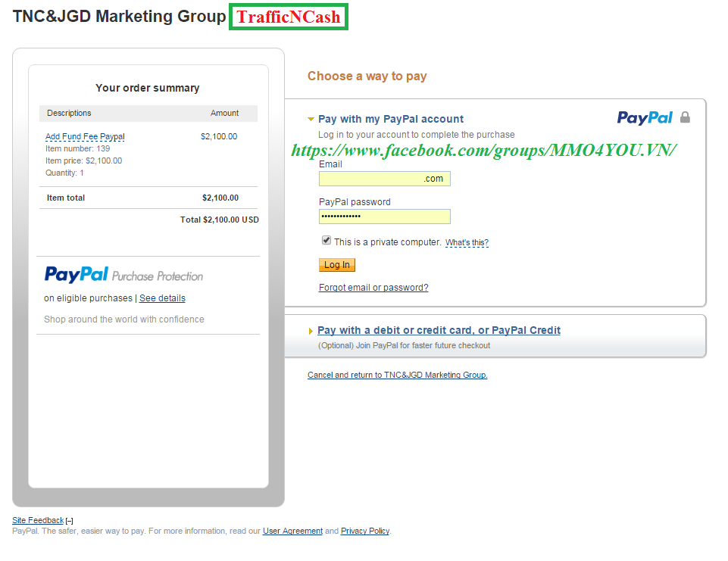This screenshot has height=561, width=728.
Task: Open the Site Feedback link
Action: pyautogui.click(x=38, y=520)
